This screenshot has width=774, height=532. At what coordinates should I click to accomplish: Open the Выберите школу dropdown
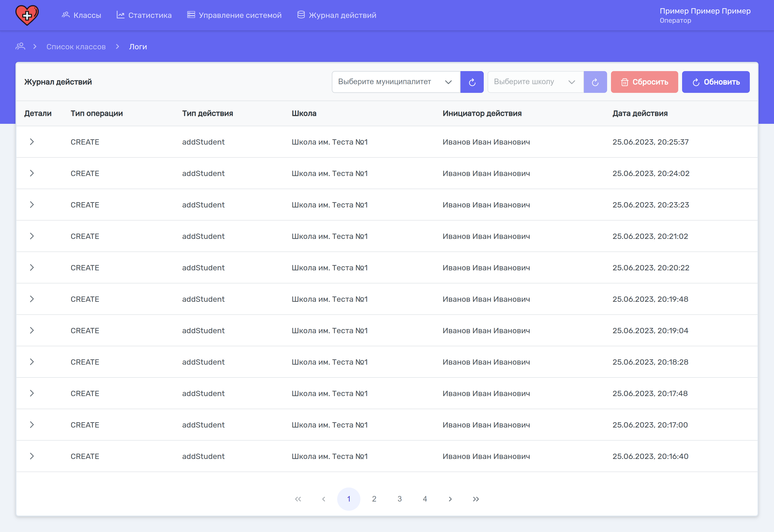tap(535, 82)
